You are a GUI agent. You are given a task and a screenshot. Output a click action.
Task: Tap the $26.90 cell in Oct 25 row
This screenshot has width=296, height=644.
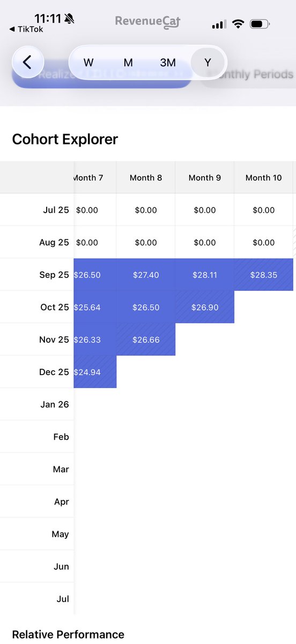204,307
